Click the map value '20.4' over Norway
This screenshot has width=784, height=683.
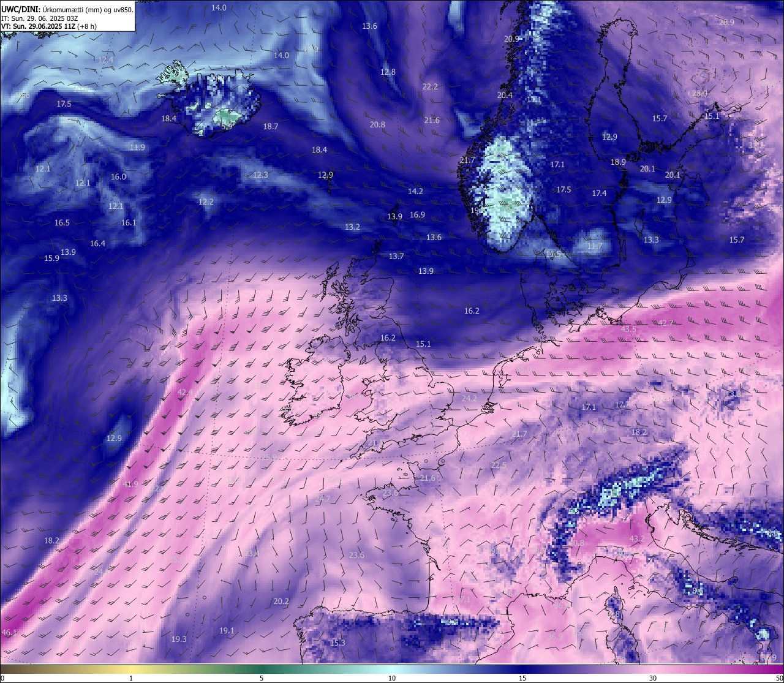click(505, 95)
